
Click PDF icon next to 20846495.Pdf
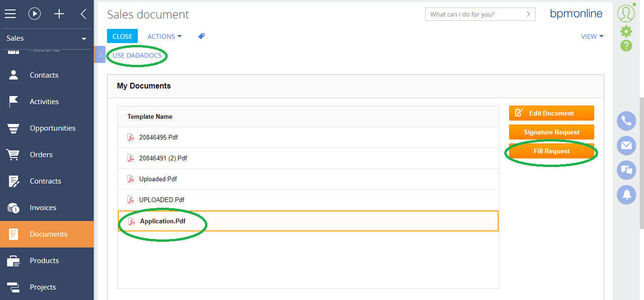click(131, 137)
